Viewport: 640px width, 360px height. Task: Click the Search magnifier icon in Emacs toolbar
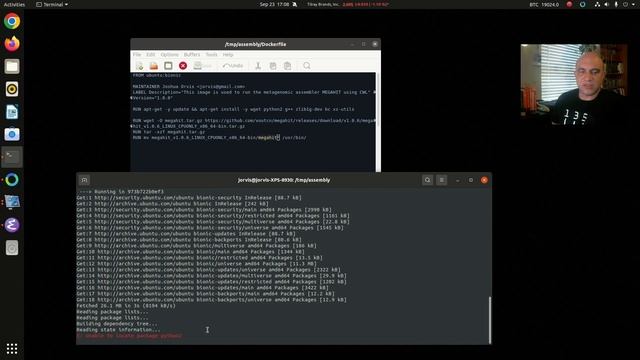point(307,66)
